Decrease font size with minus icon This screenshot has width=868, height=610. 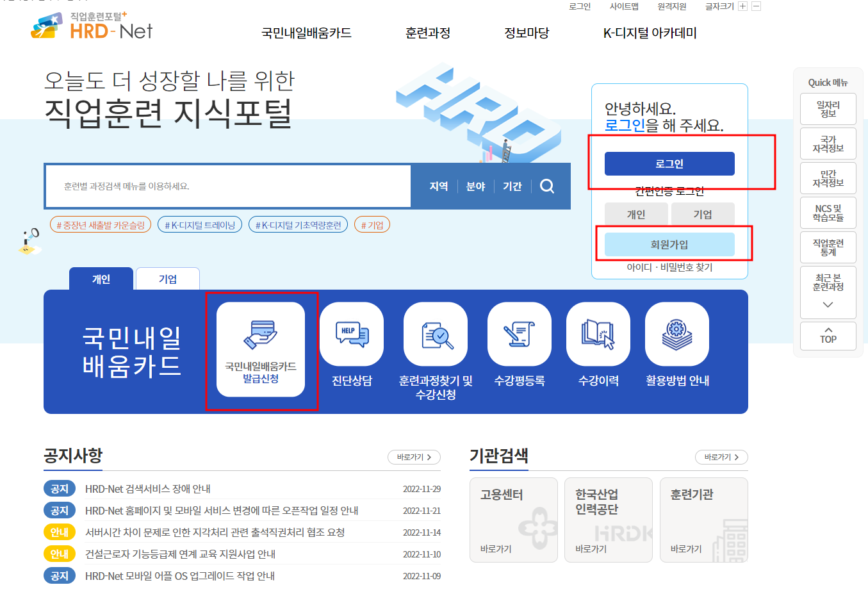pos(756,6)
